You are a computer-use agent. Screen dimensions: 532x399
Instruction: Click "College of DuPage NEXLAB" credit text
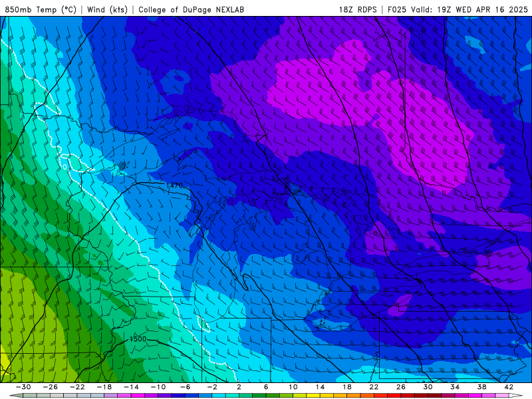point(191,9)
